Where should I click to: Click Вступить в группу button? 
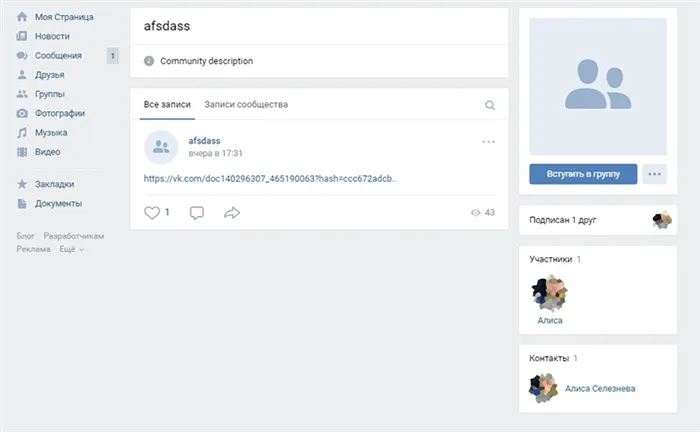pos(583,174)
